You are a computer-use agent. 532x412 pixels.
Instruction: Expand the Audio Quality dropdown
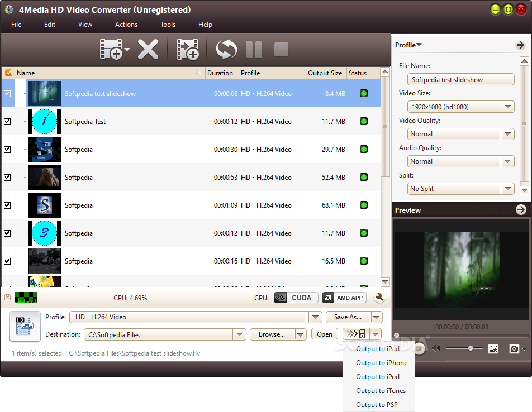pos(507,161)
